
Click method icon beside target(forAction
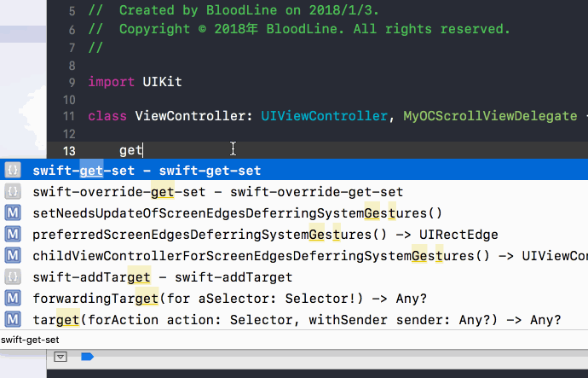tap(13, 320)
